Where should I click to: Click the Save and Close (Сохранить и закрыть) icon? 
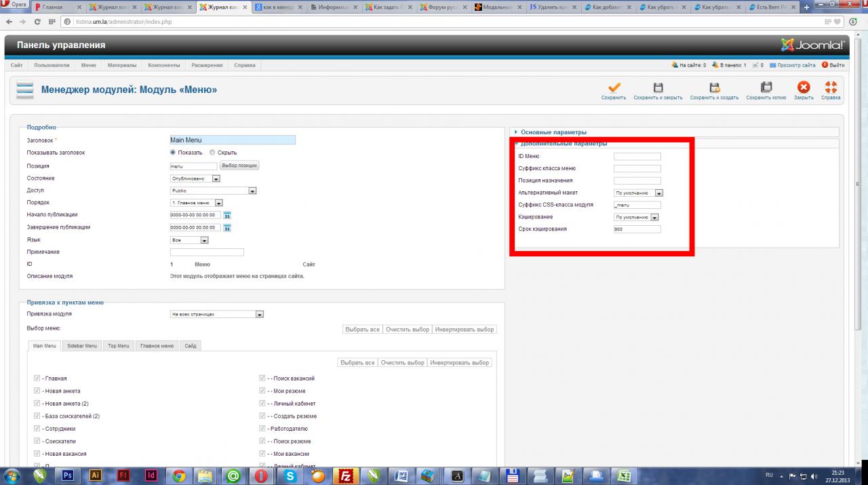coord(658,88)
